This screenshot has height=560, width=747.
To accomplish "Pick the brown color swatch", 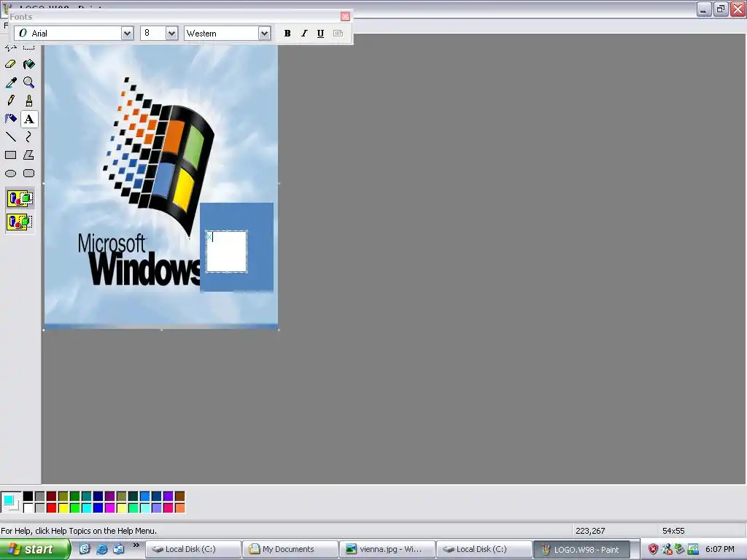I will point(179,497).
